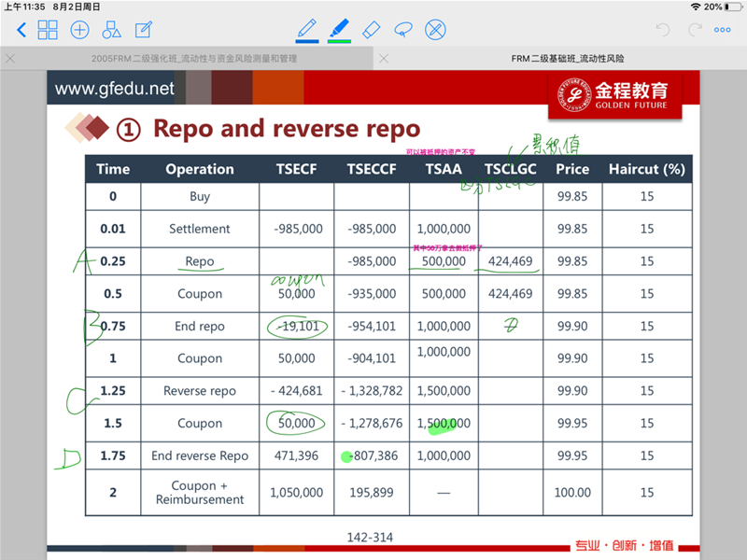Open the three-dot more options menu
Image resolution: width=747 pixels, height=560 pixels.
point(723,30)
